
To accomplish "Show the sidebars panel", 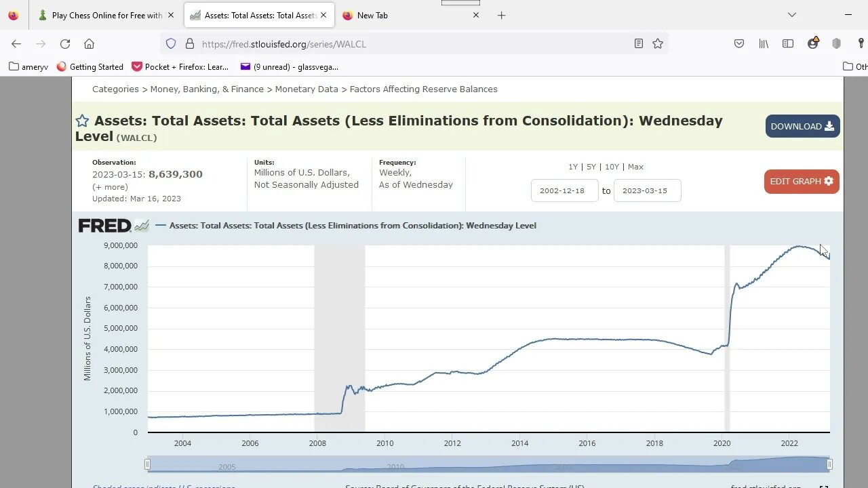I will click(788, 43).
